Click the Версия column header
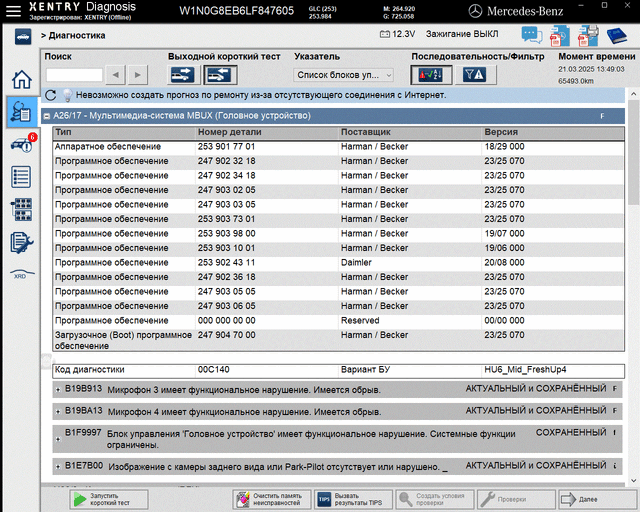Viewport: 640px width, 512px height. pos(553,132)
